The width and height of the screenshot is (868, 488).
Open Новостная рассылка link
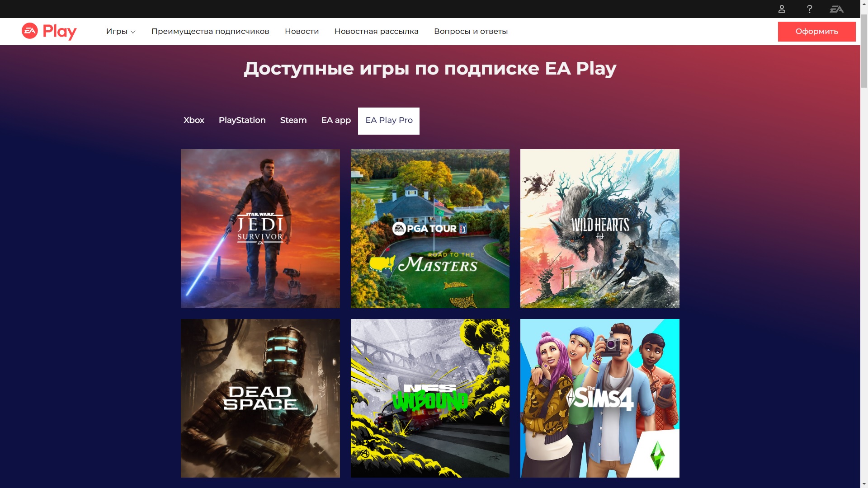click(x=376, y=31)
